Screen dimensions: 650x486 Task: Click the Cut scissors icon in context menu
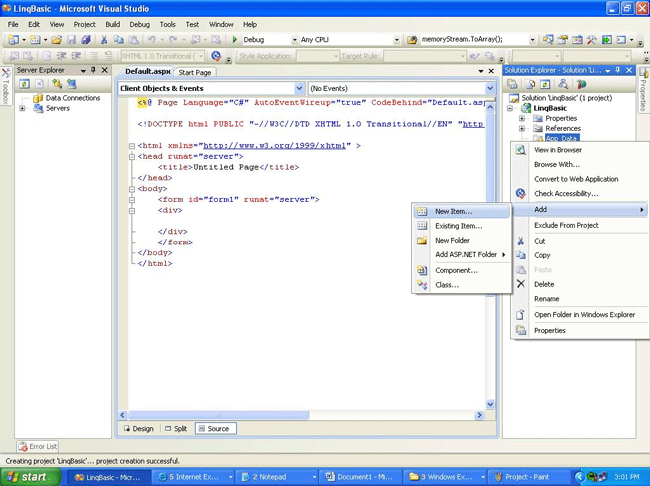[520, 241]
